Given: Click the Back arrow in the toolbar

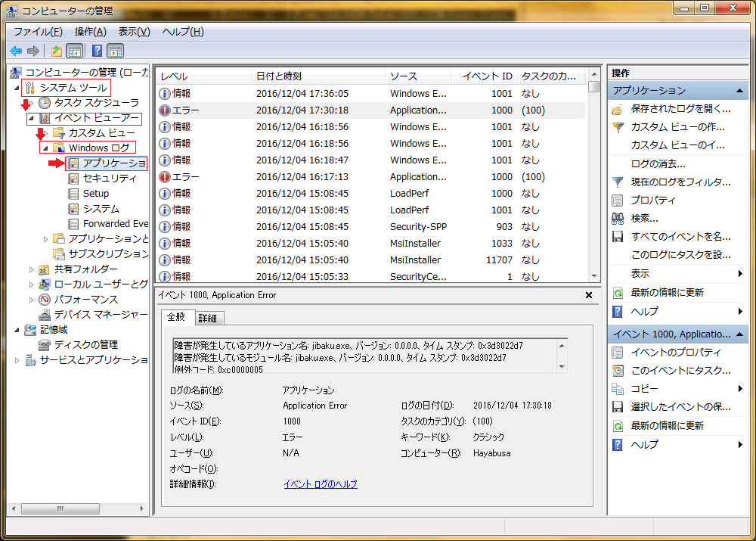Looking at the screenshot, I should 16,51.
